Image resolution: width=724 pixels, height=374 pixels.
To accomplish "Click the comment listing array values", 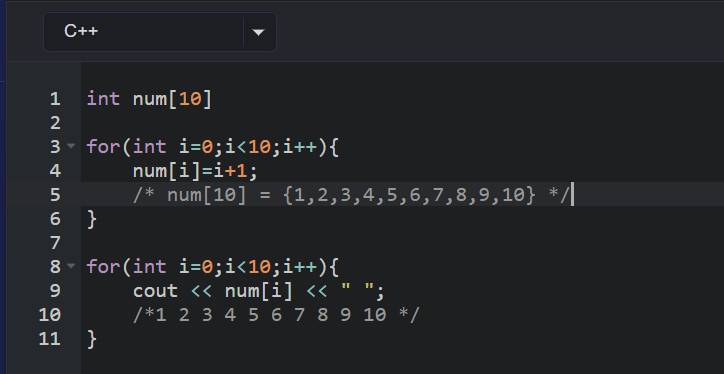I will pyautogui.click(x=351, y=195).
